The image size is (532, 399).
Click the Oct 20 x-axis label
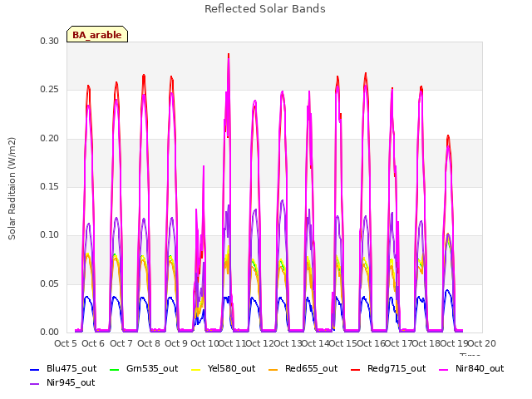click(482, 343)
